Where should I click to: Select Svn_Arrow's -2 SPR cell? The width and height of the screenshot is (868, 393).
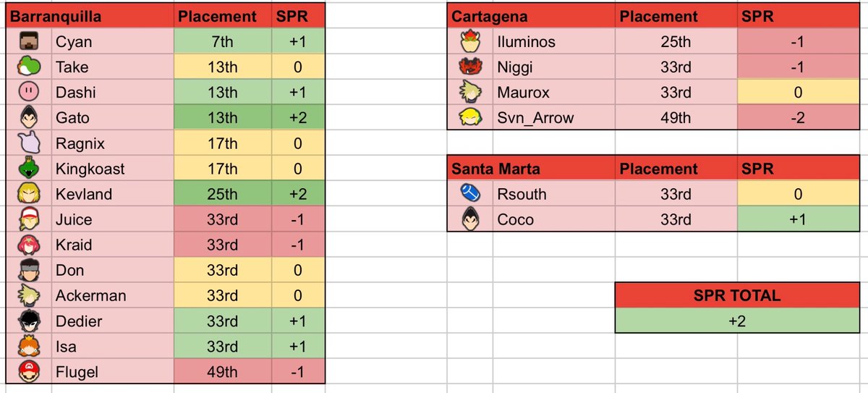(797, 118)
